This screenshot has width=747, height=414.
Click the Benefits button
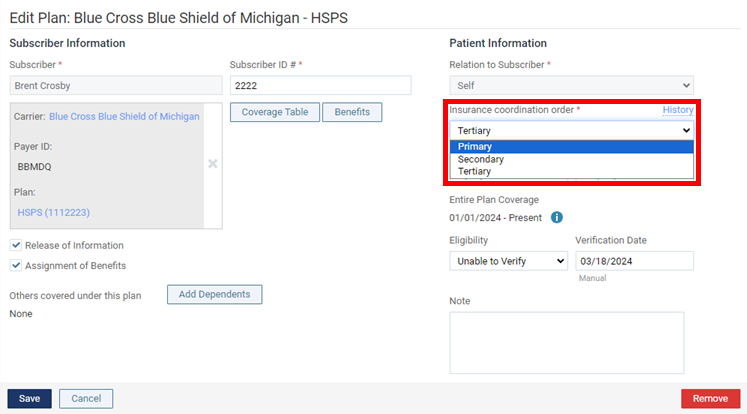coord(352,112)
